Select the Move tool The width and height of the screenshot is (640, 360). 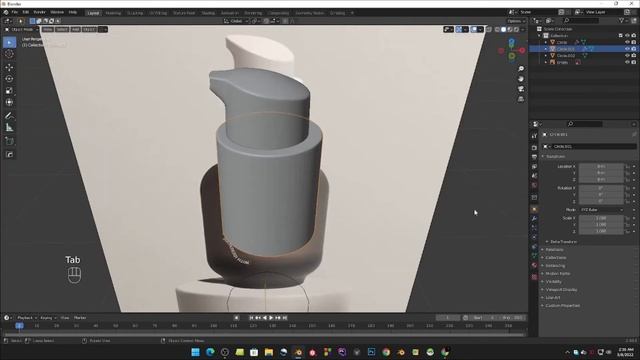tap(9, 67)
